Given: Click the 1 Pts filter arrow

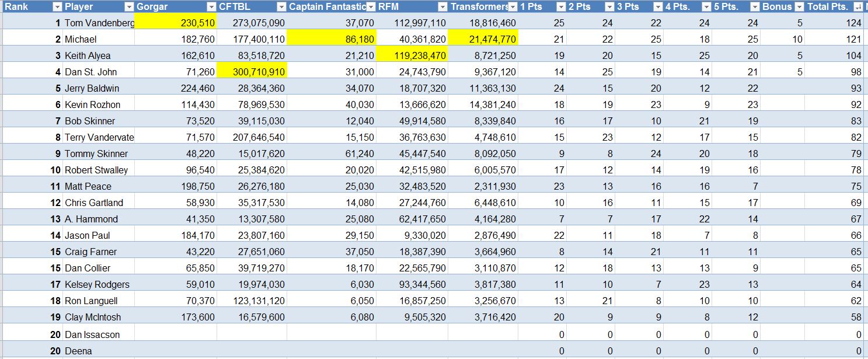Looking at the screenshot, I should tap(560, 7).
